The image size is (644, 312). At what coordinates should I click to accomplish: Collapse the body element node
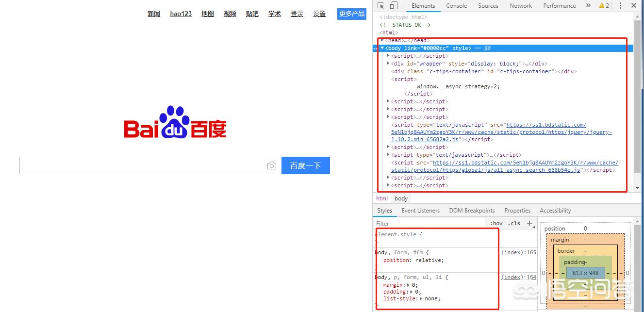coord(382,48)
